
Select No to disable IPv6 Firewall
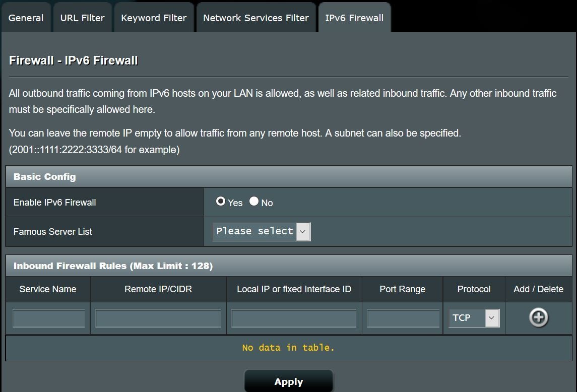click(253, 201)
